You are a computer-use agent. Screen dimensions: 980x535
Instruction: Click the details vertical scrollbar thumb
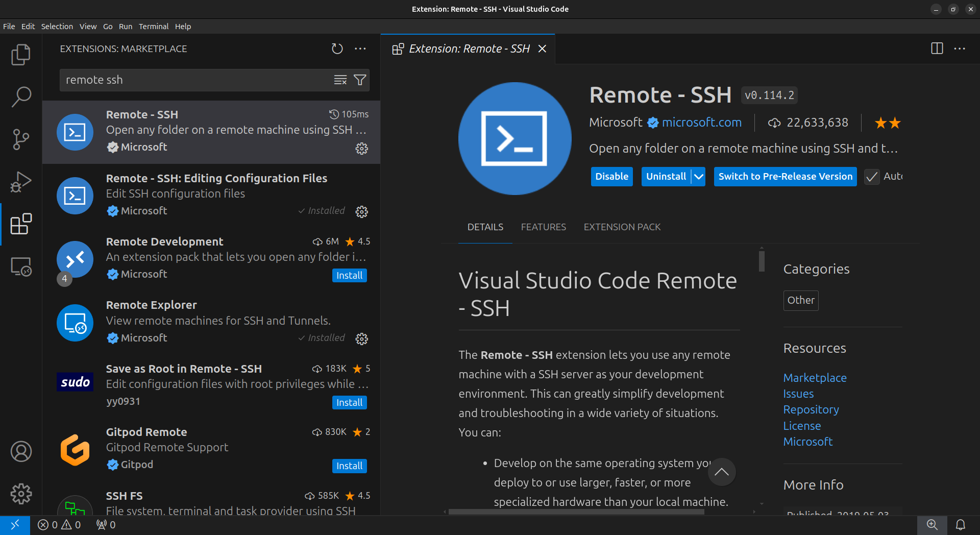[762, 261]
